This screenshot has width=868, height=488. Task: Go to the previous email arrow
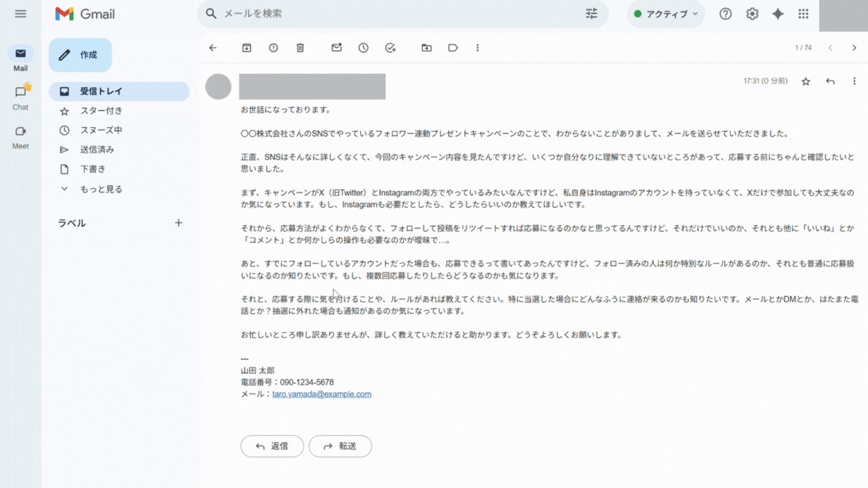pyautogui.click(x=830, y=48)
